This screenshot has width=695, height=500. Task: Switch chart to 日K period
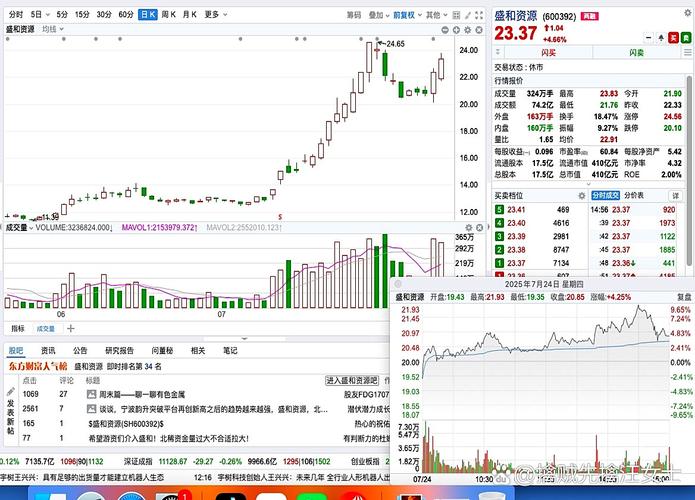147,15
